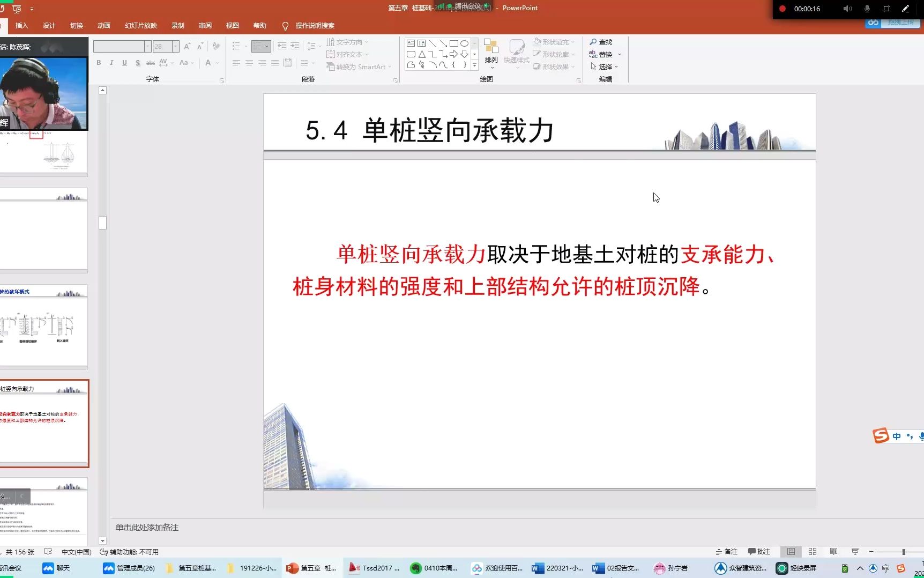Open 对齐文本 align text dropdown

click(347, 54)
